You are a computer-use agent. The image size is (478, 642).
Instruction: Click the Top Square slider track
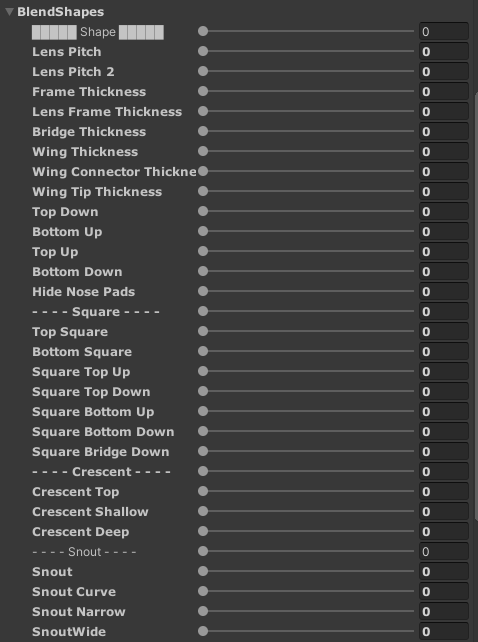pos(306,331)
